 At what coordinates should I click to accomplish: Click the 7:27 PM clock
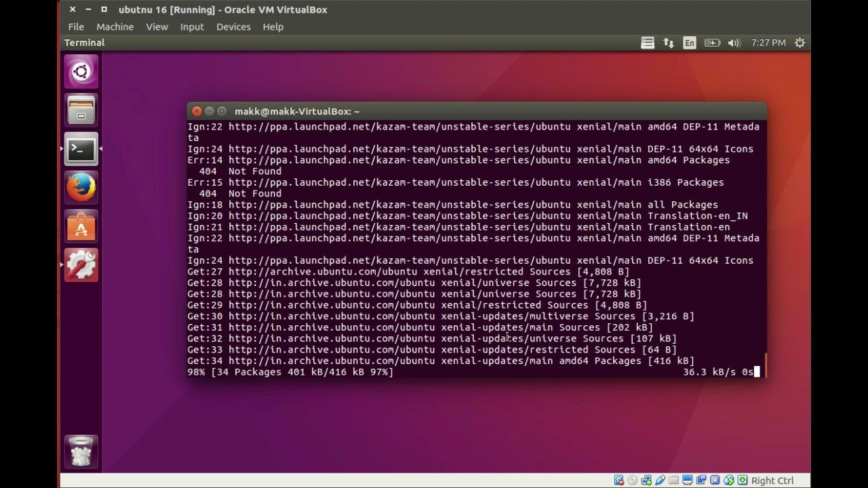click(768, 43)
